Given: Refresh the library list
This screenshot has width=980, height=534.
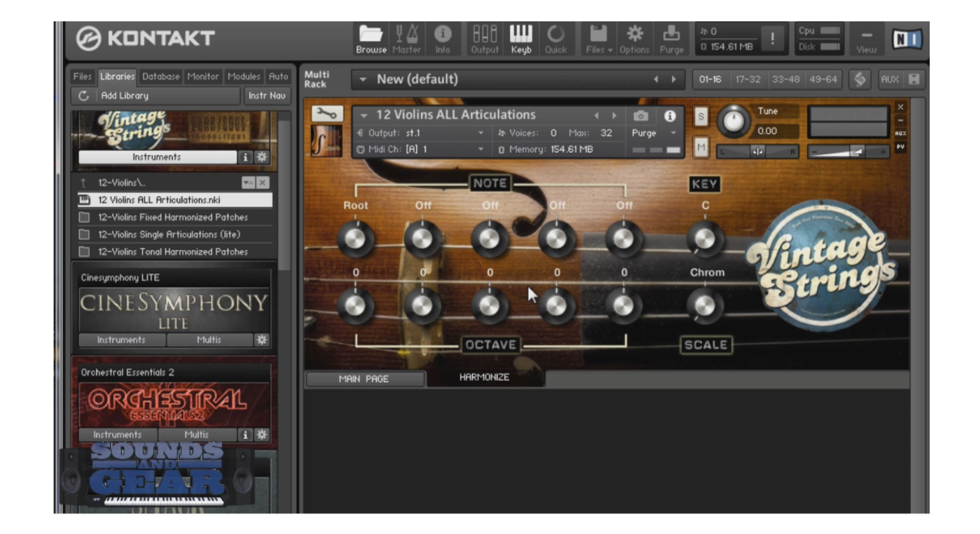Looking at the screenshot, I should 83,96.
